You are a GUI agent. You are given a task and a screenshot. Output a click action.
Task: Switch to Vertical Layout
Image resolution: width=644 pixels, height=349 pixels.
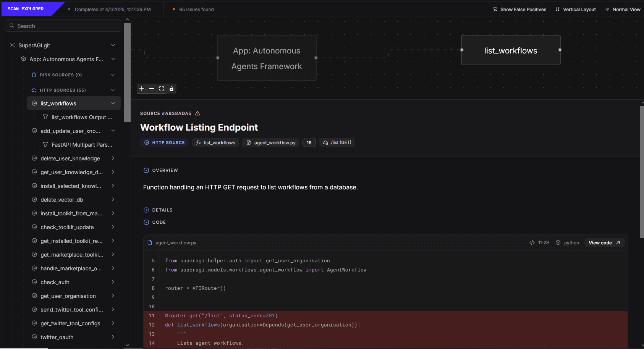576,9
